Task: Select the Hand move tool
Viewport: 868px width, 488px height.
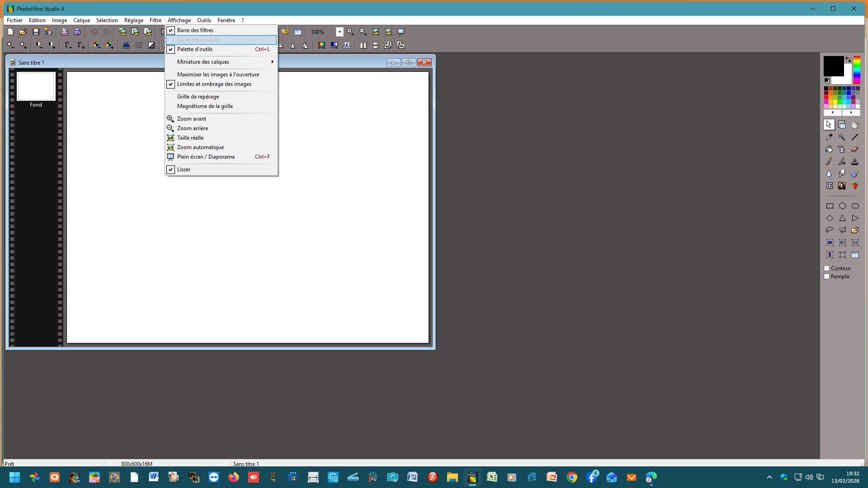Action: pyautogui.click(x=854, y=125)
